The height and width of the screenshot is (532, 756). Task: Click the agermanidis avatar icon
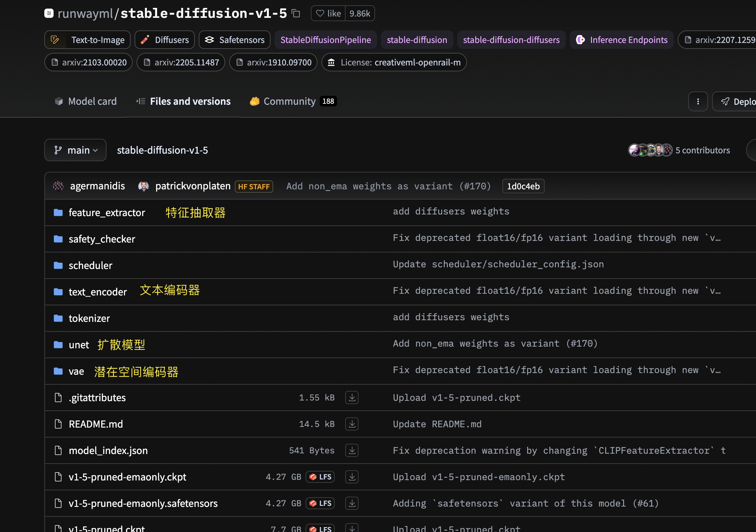pos(58,186)
